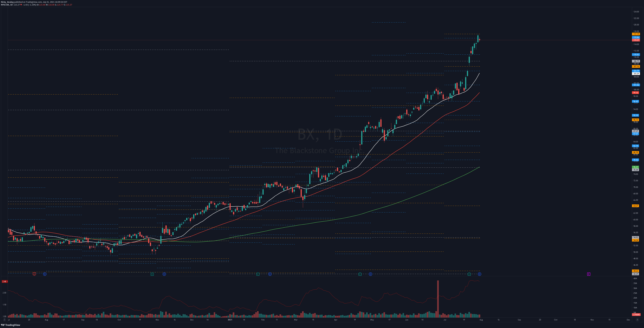Click the Feb label on the time axis
The image size is (644, 328).
[x=263, y=319]
